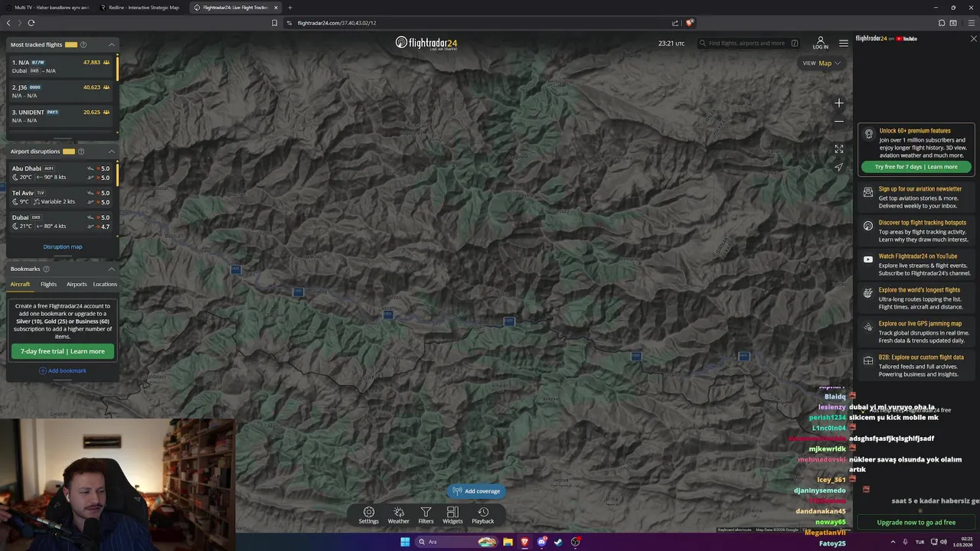Switch to Aircraft bookmarks tab
This screenshot has width=980, height=551.
pyautogui.click(x=20, y=284)
